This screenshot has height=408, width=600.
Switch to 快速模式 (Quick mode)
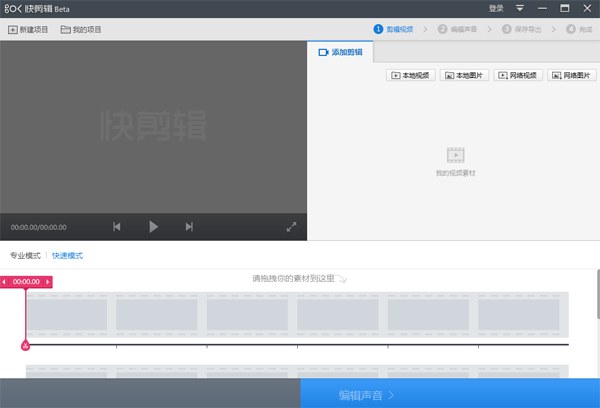click(68, 256)
